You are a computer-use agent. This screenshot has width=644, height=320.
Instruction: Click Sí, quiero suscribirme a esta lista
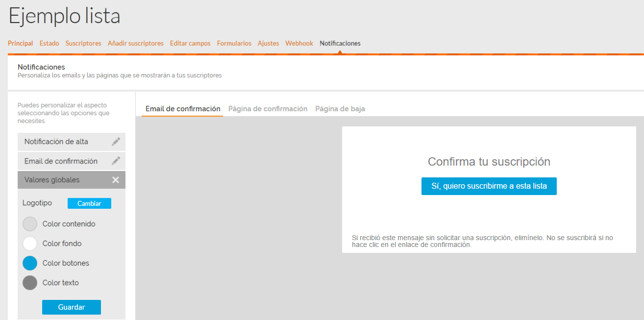(489, 186)
